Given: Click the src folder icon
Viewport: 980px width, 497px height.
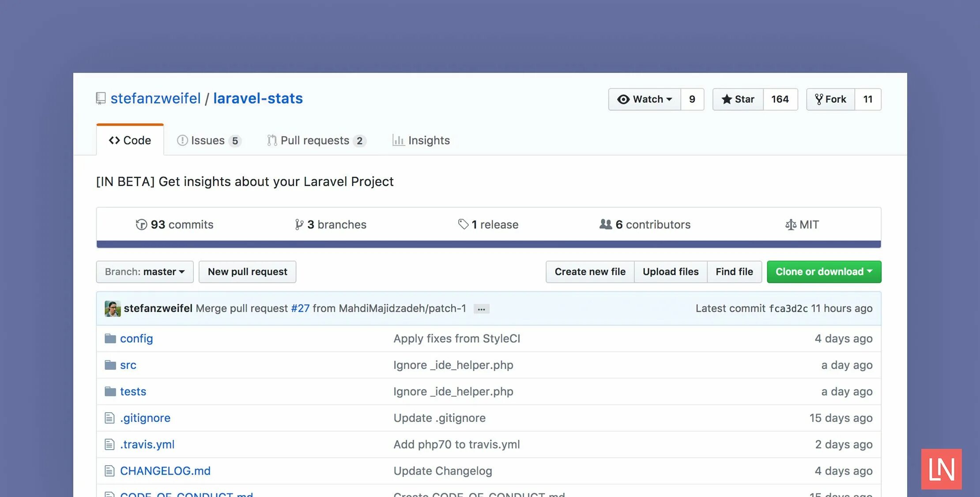Looking at the screenshot, I should (x=110, y=365).
